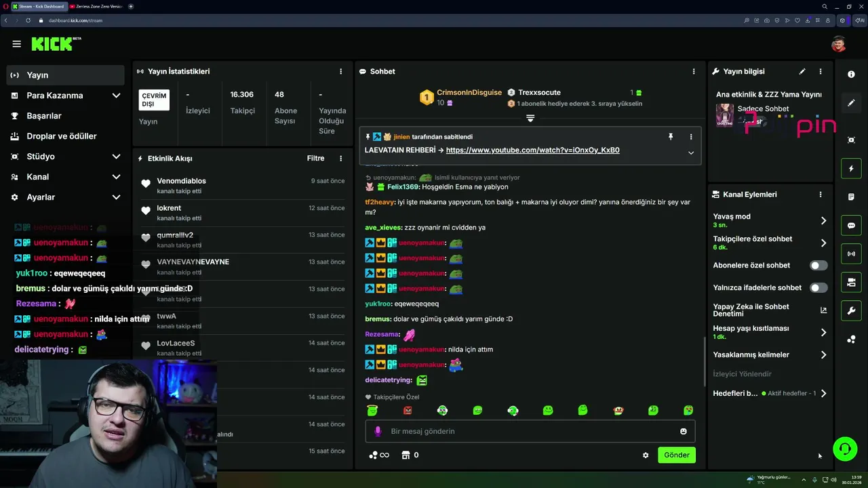Click username CrimsonInDisguise in leaderboard
The width and height of the screenshot is (868, 488).
[469, 93]
